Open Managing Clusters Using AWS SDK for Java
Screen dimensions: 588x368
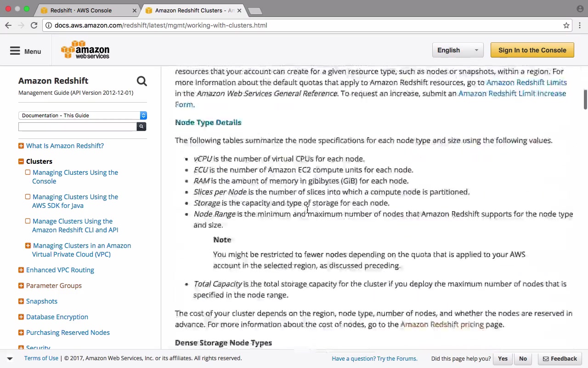click(75, 201)
